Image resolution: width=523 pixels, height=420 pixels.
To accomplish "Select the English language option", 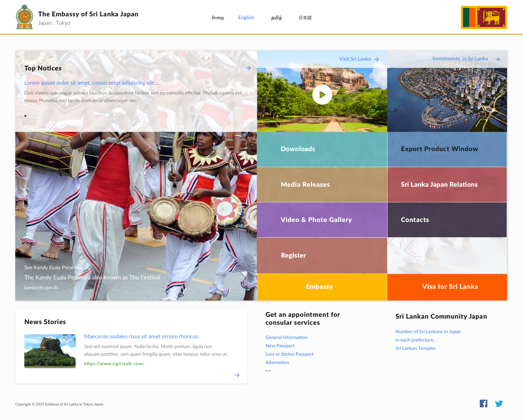I will coord(246,18).
